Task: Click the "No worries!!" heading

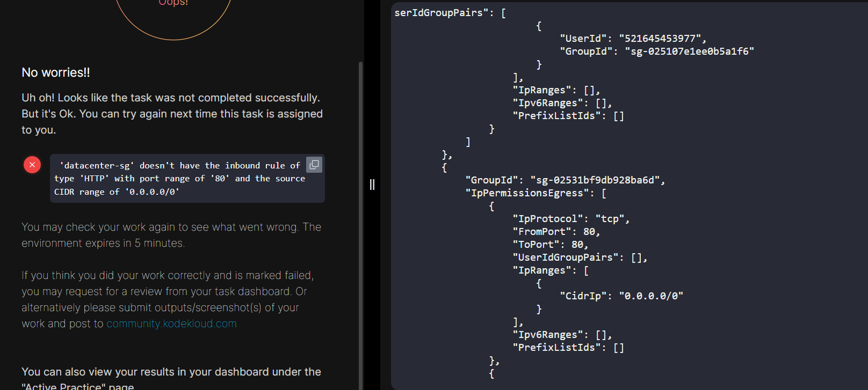Action: click(x=56, y=72)
